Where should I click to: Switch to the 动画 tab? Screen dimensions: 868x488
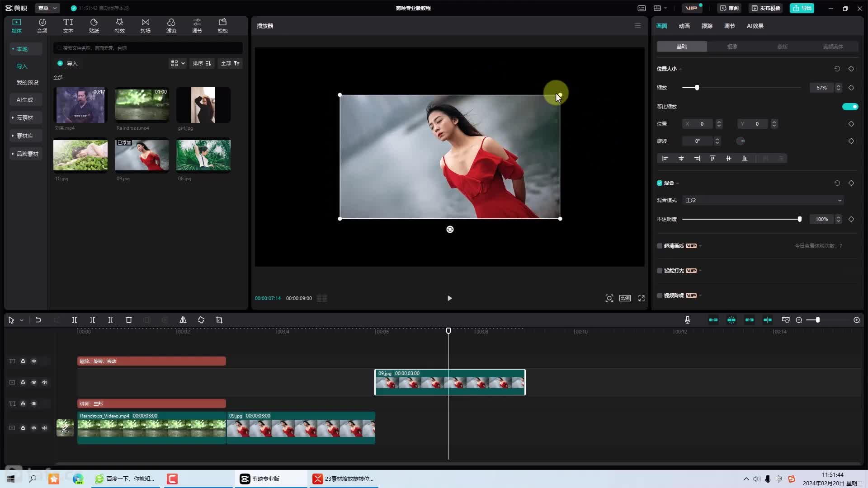[684, 26]
